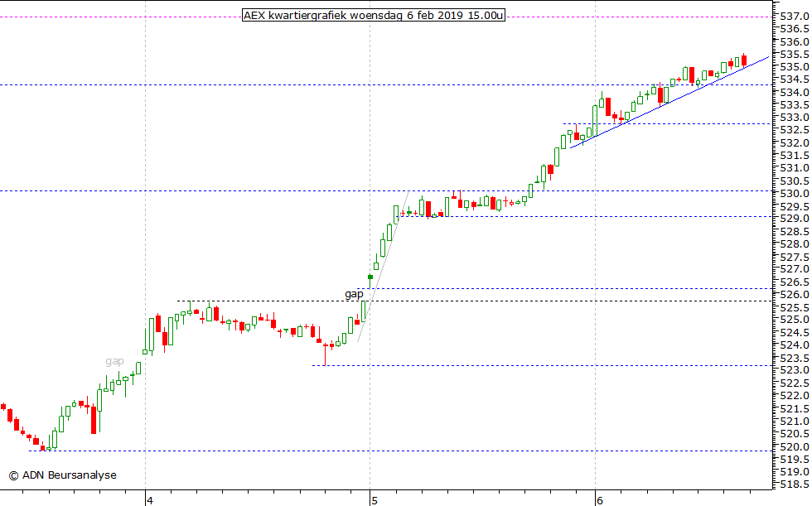
Task: Click the price label 520.0 on the axis
Action: tap(795, 446)
